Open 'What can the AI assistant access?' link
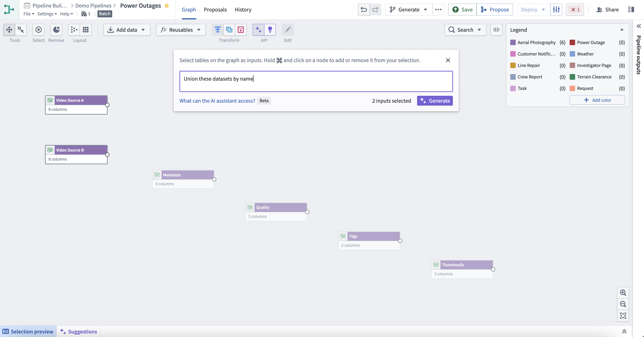 click(x=217, y=101)
